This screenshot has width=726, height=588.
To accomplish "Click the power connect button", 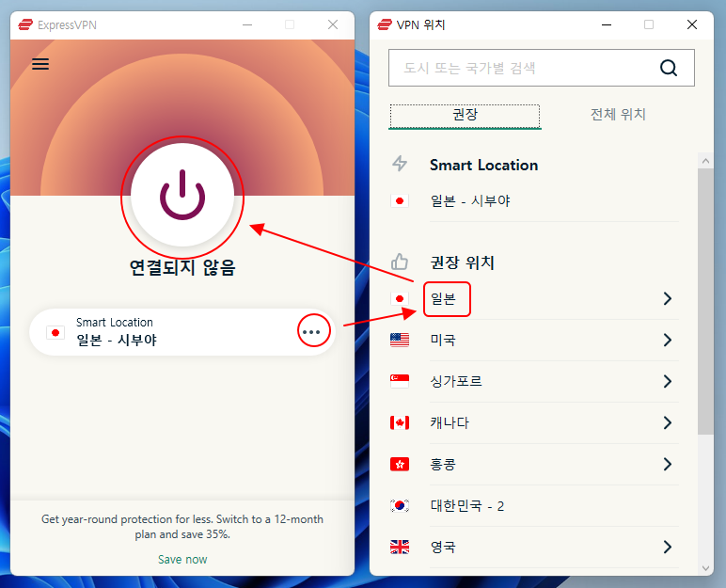I will pyautogui.click(x=182, y=195).
